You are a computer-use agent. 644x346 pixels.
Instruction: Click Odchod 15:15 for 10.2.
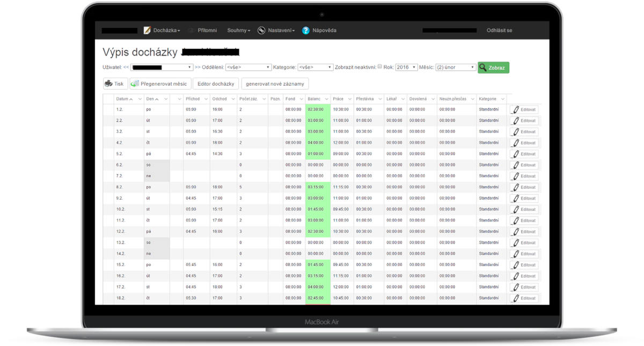tap(218, 209)
